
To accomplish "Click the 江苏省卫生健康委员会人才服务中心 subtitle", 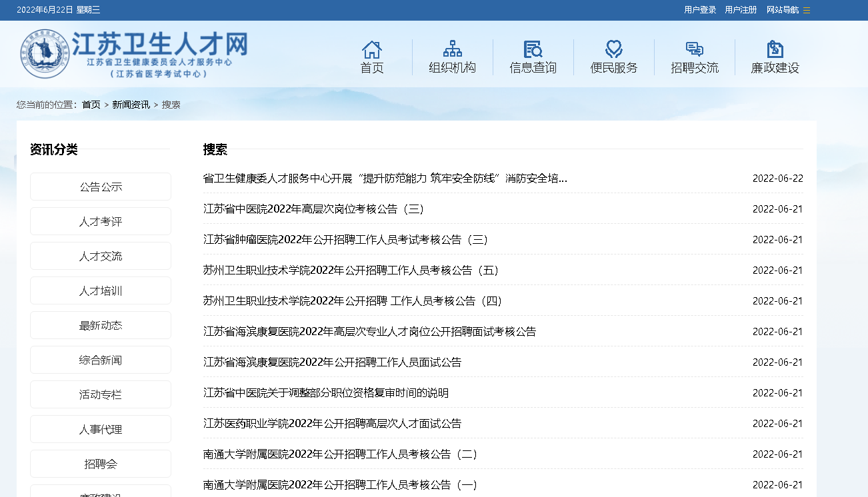I will pyautogui.click(x=159, y=61).
